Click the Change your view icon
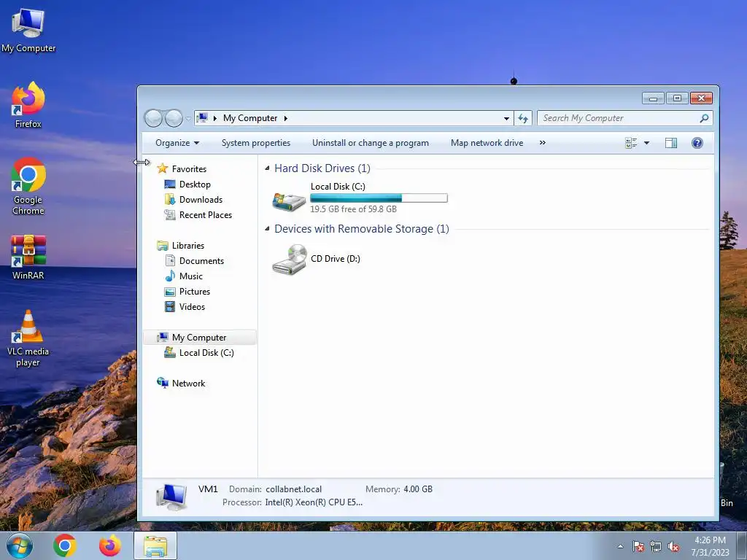 (x=631, y=143)
